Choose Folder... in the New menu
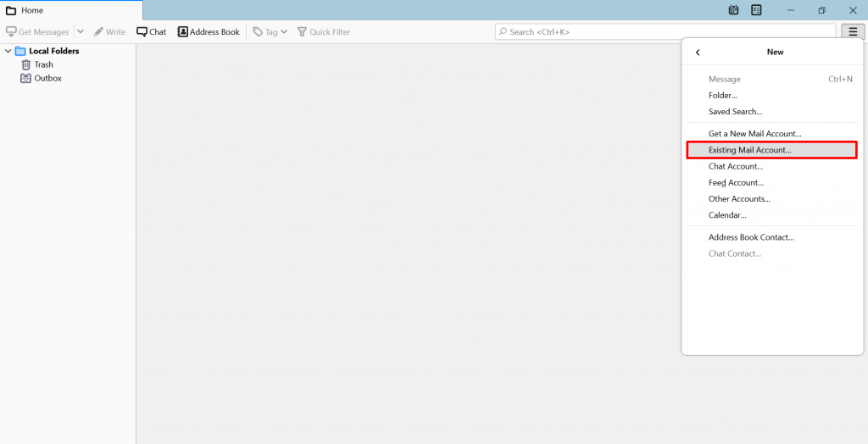This screenshot has height=444, width=868. (772, 95)
